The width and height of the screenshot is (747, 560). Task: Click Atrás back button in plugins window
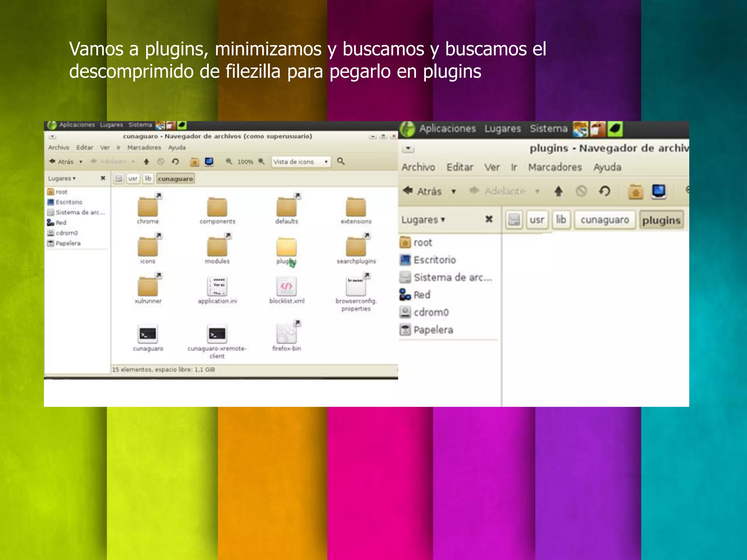422,191
